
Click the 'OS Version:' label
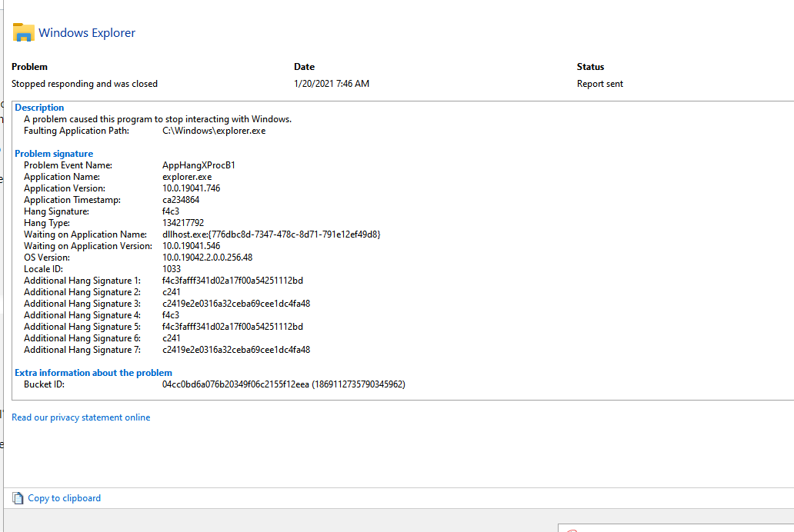(47, 257)
